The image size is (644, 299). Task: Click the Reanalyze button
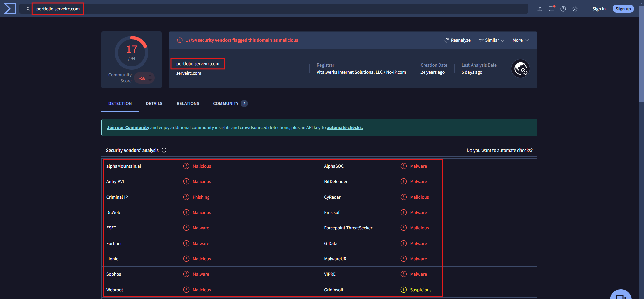[x=457, y=40]
